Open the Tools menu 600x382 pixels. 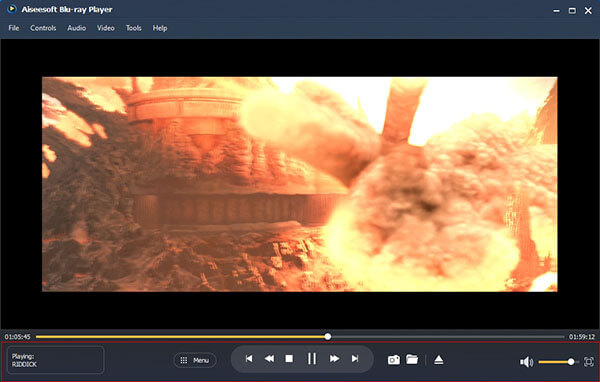(x=134, y=28)
